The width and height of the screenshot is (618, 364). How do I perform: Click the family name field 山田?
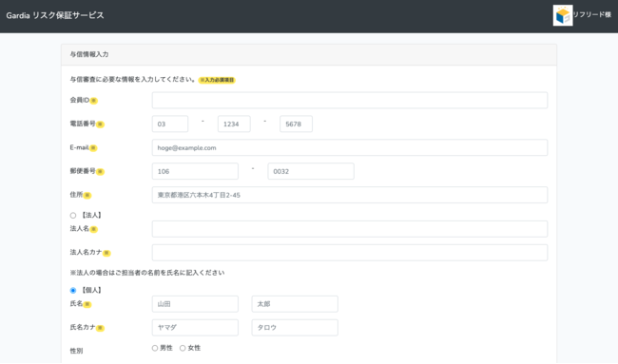point(195,304)
